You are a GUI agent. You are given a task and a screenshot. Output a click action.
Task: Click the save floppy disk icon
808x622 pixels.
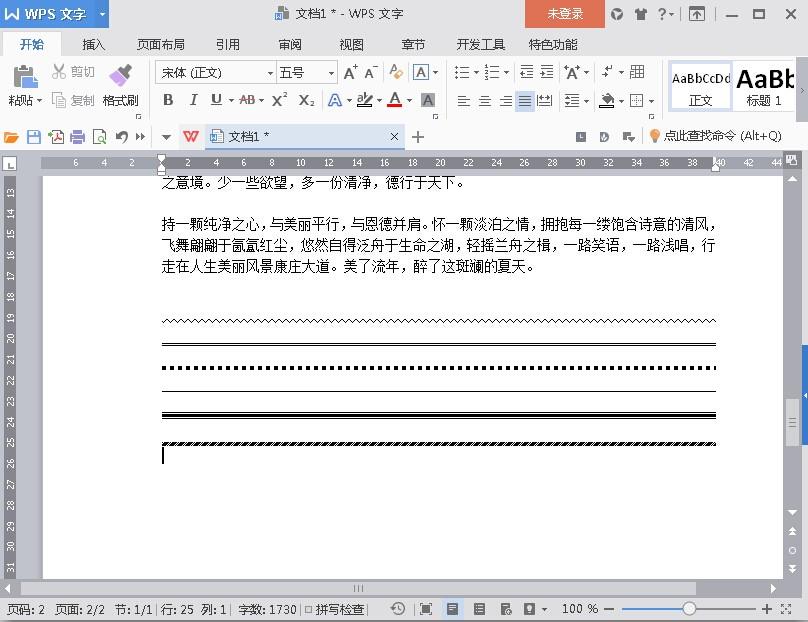[34, 137]
